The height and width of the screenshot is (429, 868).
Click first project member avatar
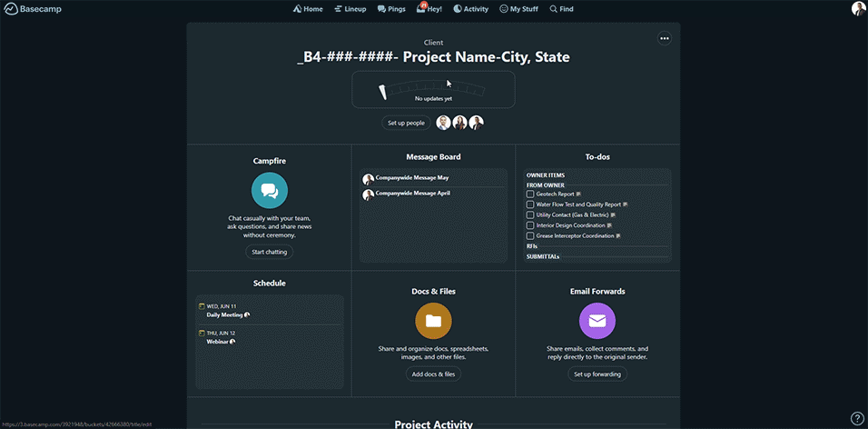tap(443, 123)
